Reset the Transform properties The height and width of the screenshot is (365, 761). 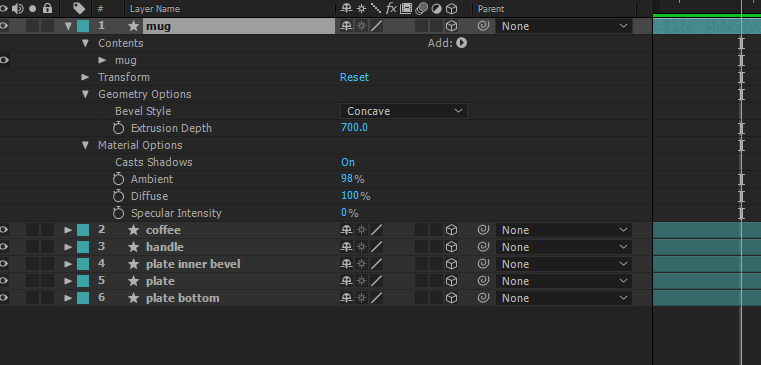point(354,77)
